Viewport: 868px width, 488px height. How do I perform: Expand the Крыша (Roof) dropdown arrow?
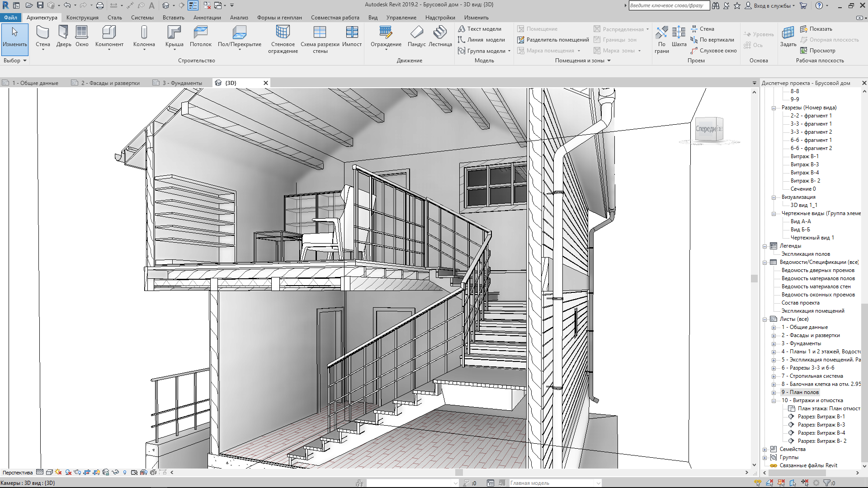coord(174,50)
